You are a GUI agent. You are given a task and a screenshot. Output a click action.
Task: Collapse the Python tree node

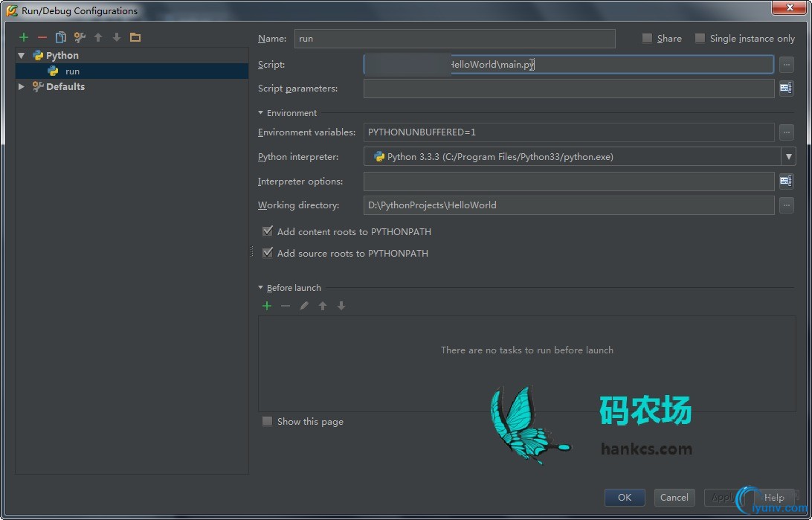tap(22, 55)
